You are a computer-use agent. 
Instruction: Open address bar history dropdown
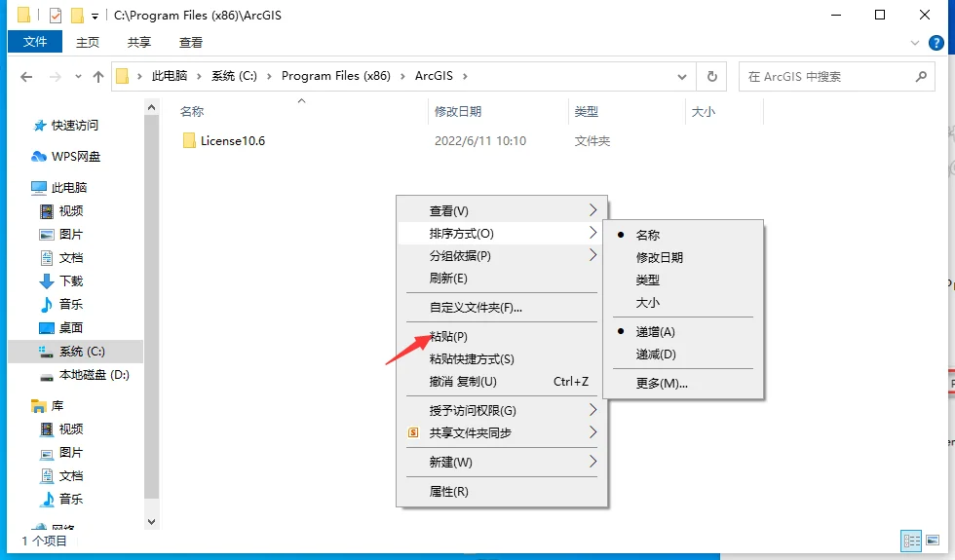(682, 77)
